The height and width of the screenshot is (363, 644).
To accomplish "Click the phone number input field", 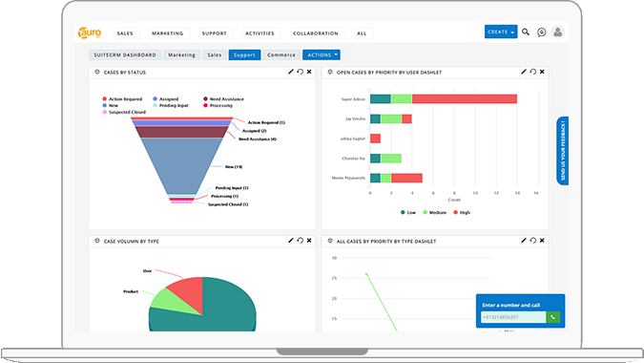I will (513, 317).
